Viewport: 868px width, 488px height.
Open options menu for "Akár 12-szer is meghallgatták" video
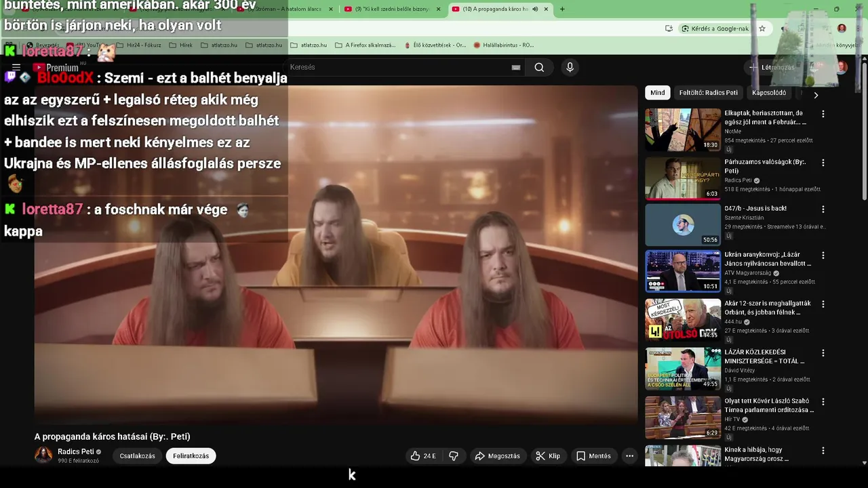[x=823, y=304]
